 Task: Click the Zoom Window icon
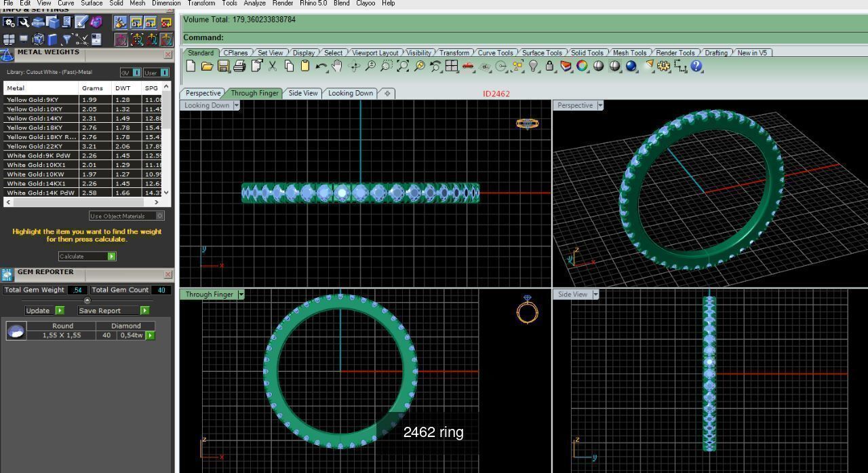click(387, 66)
